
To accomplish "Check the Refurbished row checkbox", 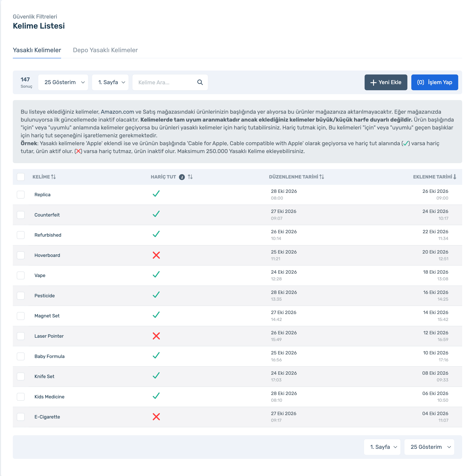I will (21, 235).
